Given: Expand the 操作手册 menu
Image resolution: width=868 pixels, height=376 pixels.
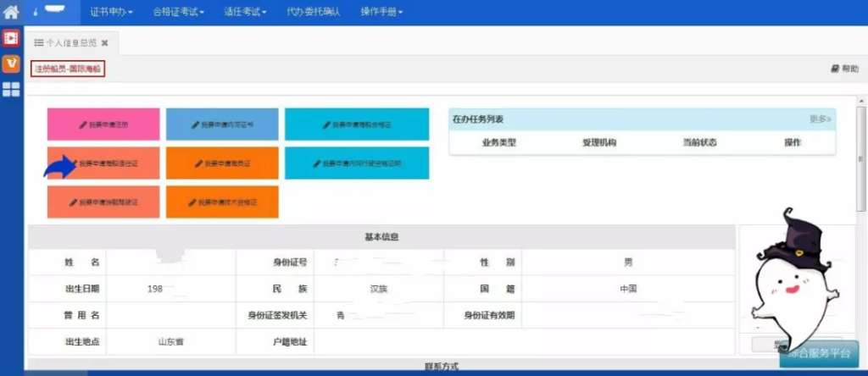Looking at the screenshot, I should [x=381, y=12].
